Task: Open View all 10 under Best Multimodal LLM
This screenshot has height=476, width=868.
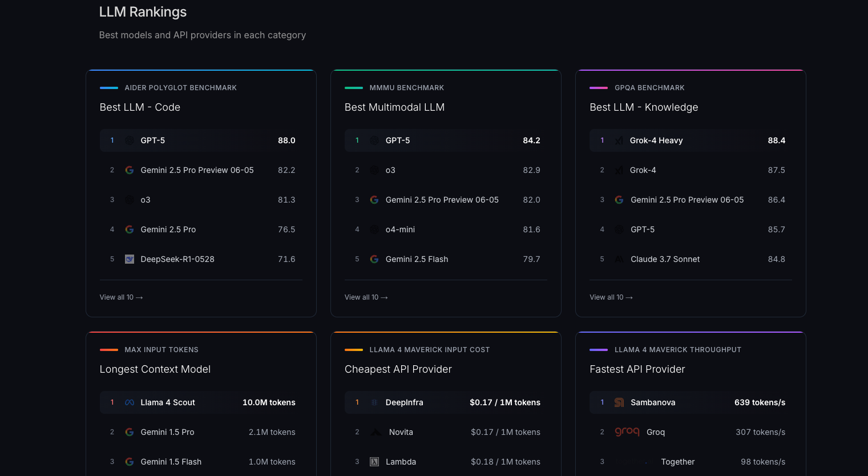Action: (366, 297)
